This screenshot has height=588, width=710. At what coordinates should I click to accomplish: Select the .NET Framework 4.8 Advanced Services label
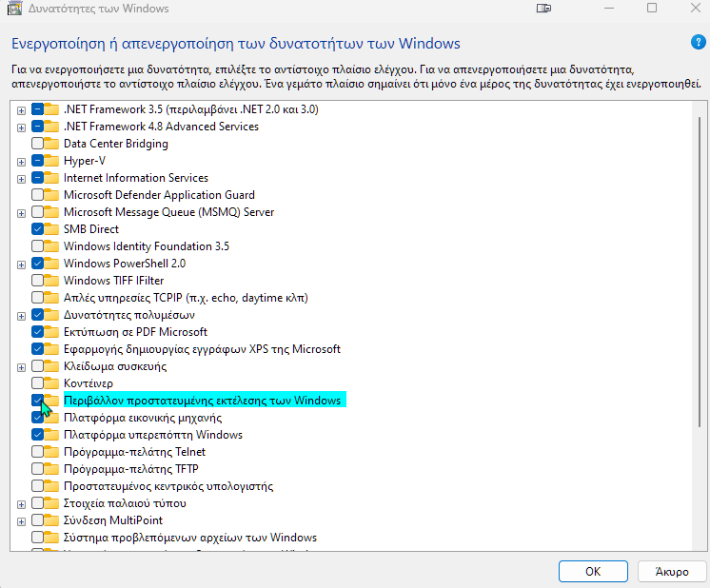pyautogui.click(x=161, y=127)
